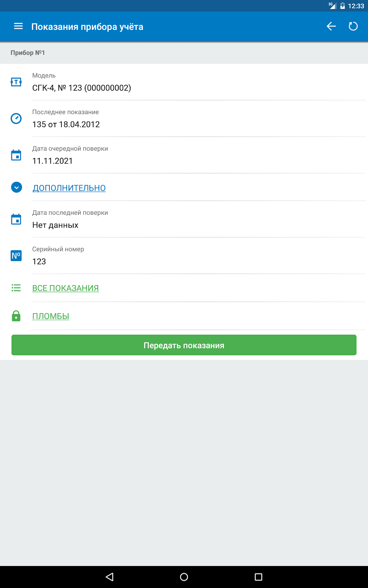Image resolution: width=368 pixels, height=588 pixels.
Task: Tap calendar icon for next verification date
Action: (16, 155)
